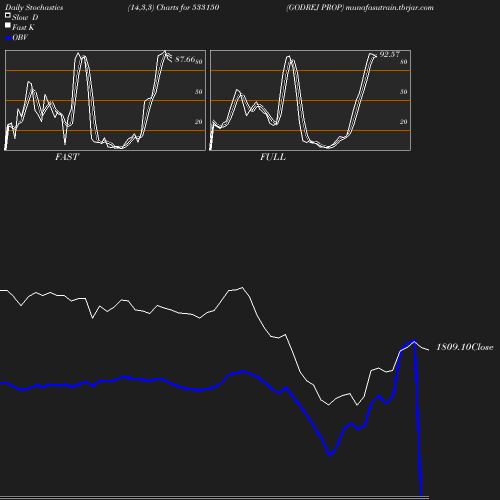The image size is (500, 500).
Task: Click the 'OBV' legend label
Action: click(x=20, y=37)
